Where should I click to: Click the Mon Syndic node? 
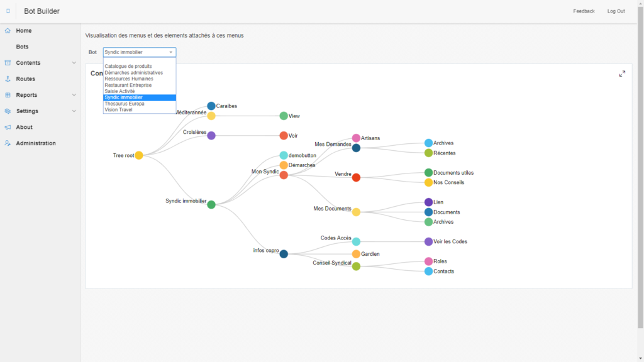(284, 175)
